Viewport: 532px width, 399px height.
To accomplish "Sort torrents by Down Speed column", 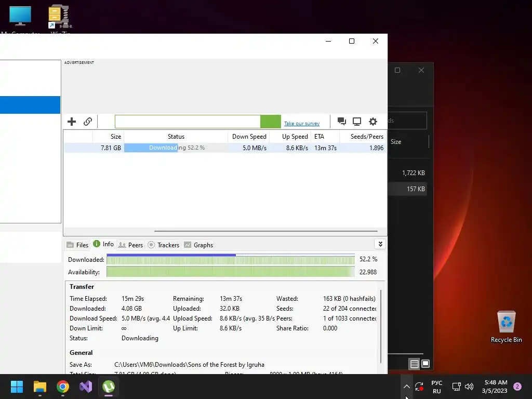I will (249, 137).
